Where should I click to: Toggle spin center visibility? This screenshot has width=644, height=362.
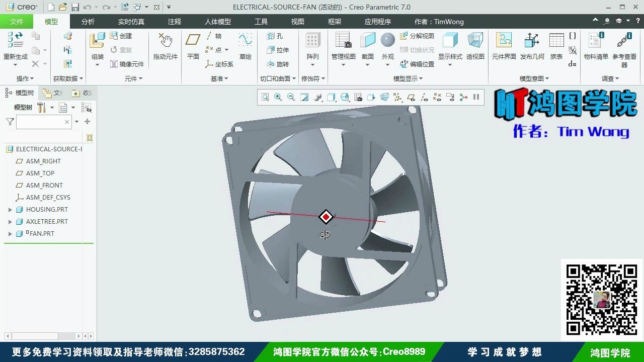(x=463, y=97)
